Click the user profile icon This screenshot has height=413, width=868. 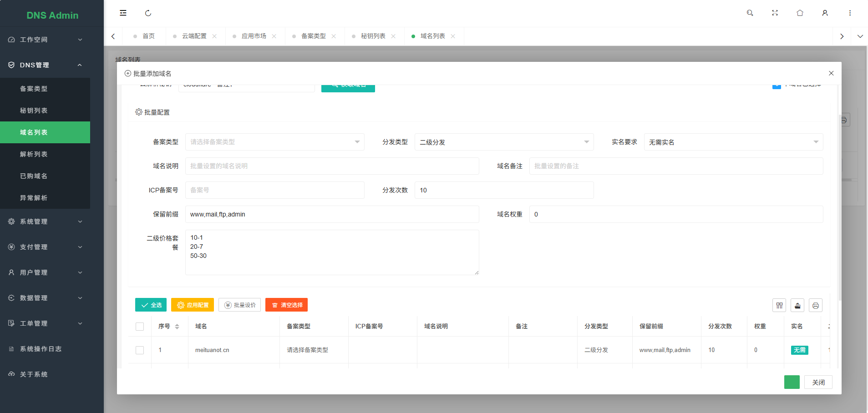click(x=825, y=13)
